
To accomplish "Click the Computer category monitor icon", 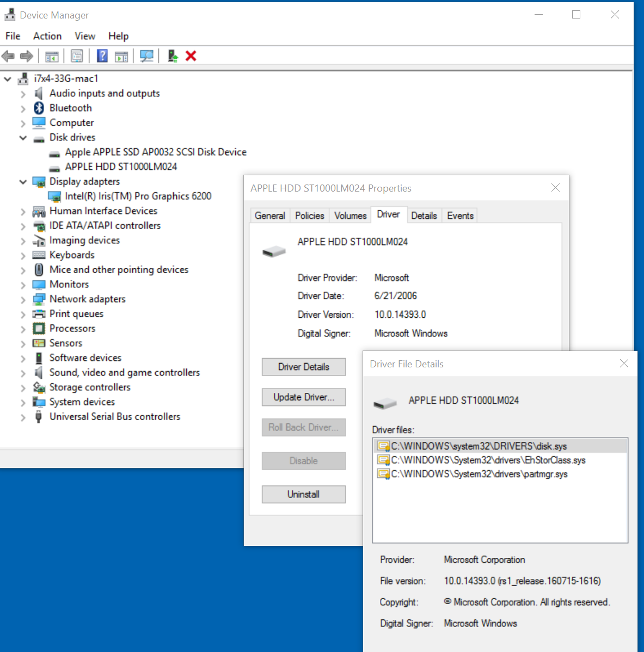I will [x=39, y=122].
